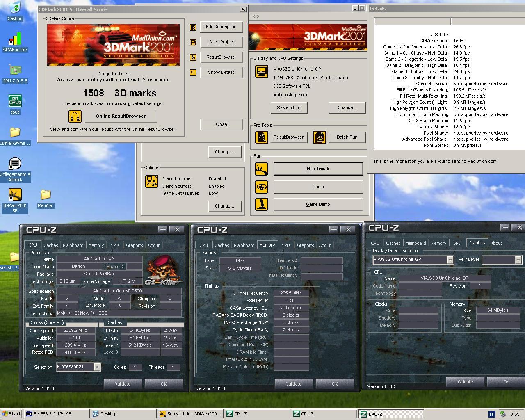Click the Demo button in Run section

(x=318, y=187)
